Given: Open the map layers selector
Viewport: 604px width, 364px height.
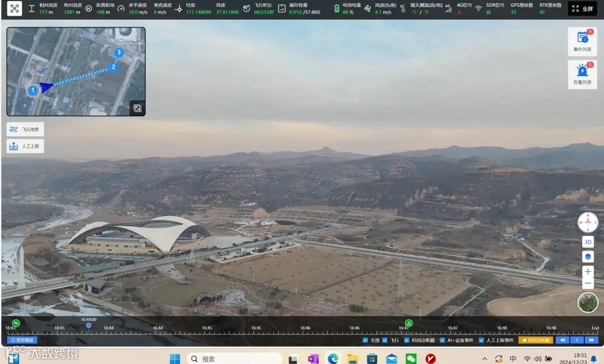Looking at the screenshot, I should click(588, 257).
